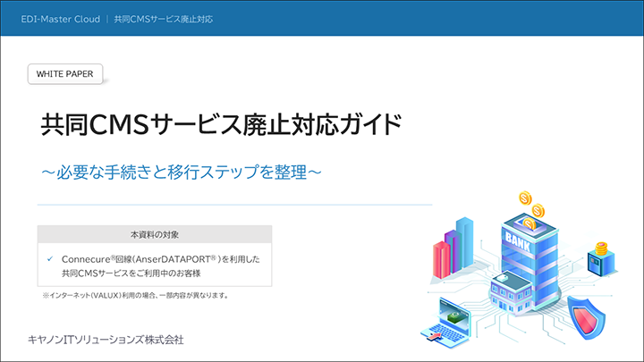Click the gold coins above the bank
This screenshot has height=362, width=644.
[532, 210]
